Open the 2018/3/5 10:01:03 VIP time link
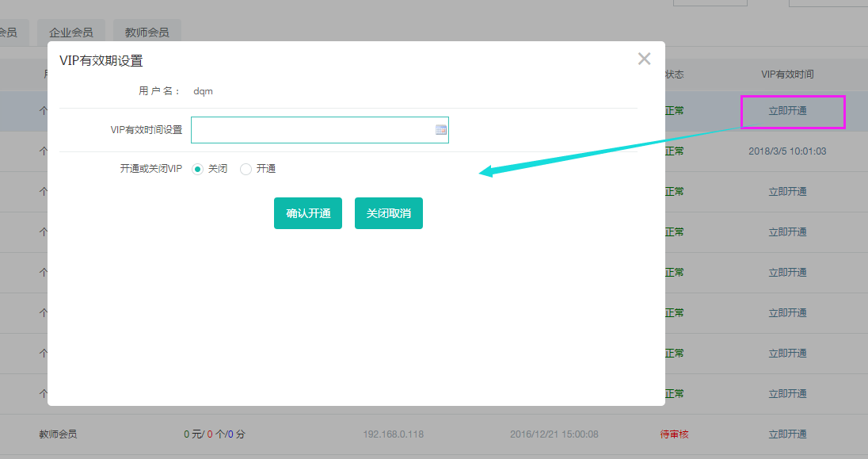 (787, 151)
